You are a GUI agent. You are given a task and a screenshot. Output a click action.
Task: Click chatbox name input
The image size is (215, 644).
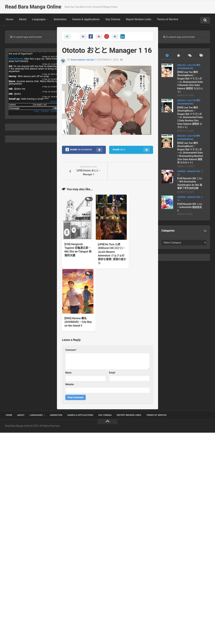pos(21,105)
